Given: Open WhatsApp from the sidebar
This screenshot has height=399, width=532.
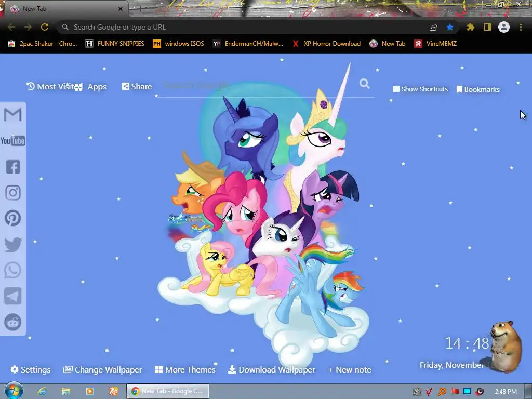Looking at the screenshot, I should [13, 270].
